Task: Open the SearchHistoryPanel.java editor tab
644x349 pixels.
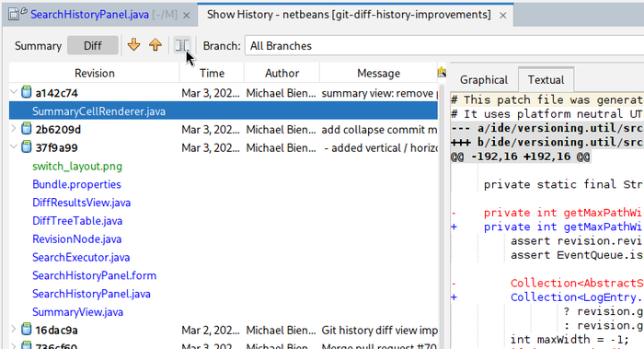Action: (x=89, y=15)
